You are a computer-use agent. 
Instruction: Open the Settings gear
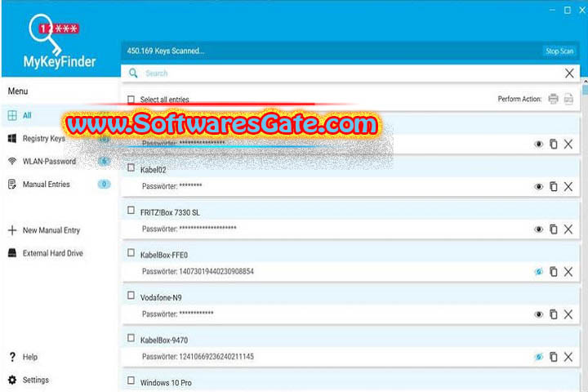29,380
